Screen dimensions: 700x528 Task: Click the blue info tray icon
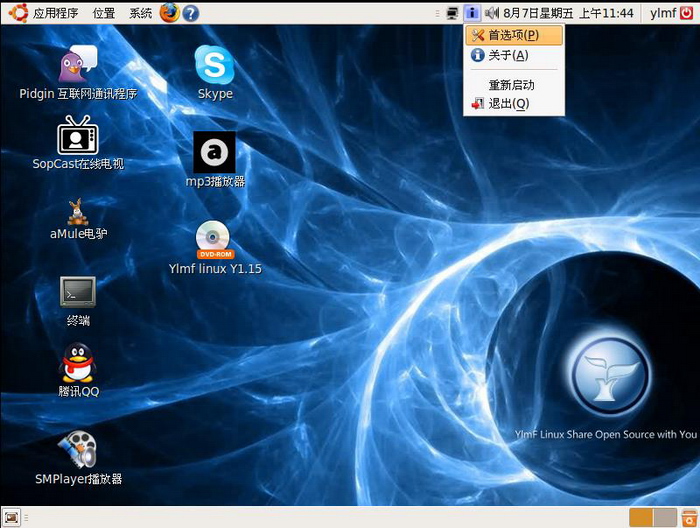click(472, 13)
